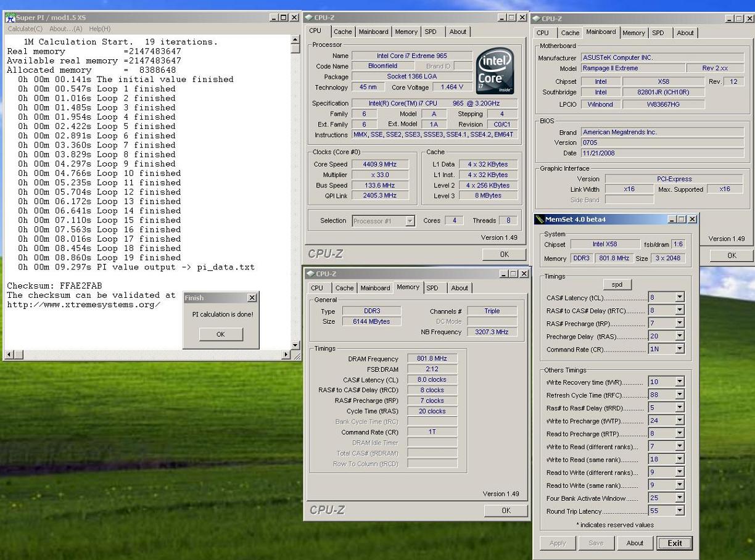Screen dimensions: 755x560
Task: Open Write to Read (same rank) dropdown
Action: (x=680, y=459)
